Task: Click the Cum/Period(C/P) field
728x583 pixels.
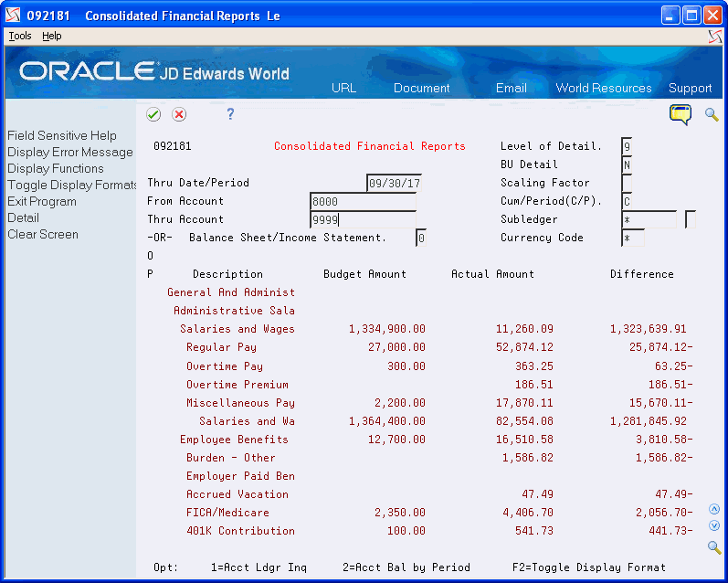Action: point(627,201)
